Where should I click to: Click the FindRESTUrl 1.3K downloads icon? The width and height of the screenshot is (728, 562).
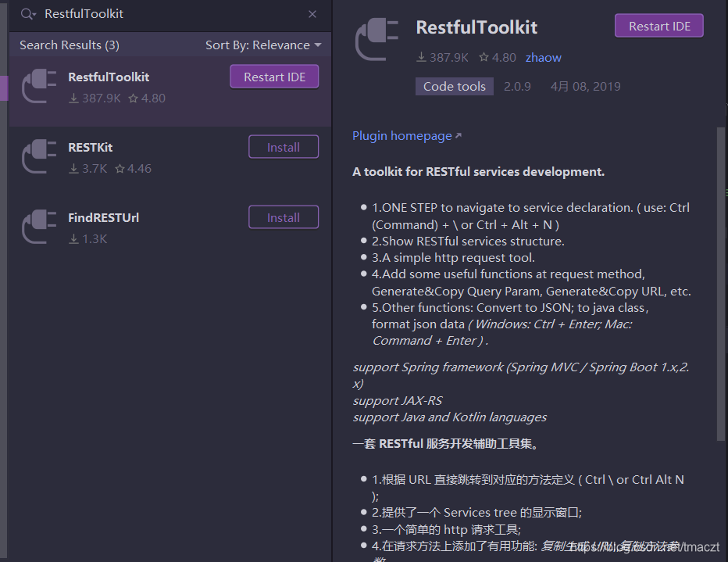(73, 238)
